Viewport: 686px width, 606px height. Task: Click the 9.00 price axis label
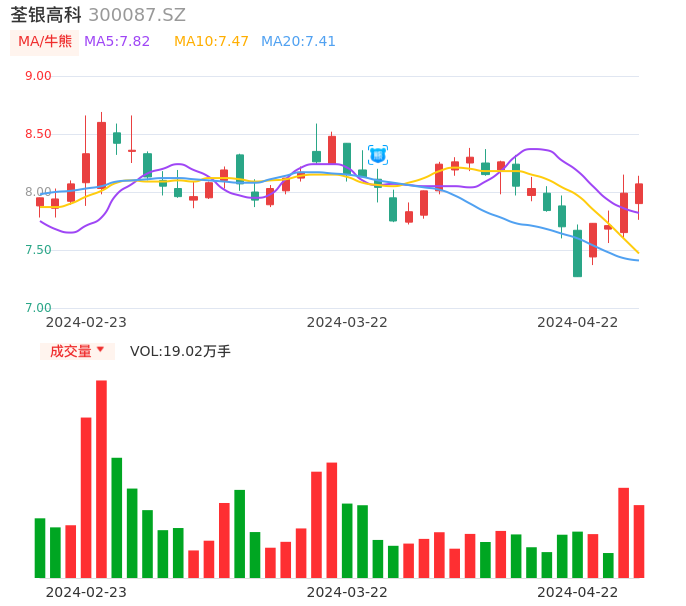point(38,76)
